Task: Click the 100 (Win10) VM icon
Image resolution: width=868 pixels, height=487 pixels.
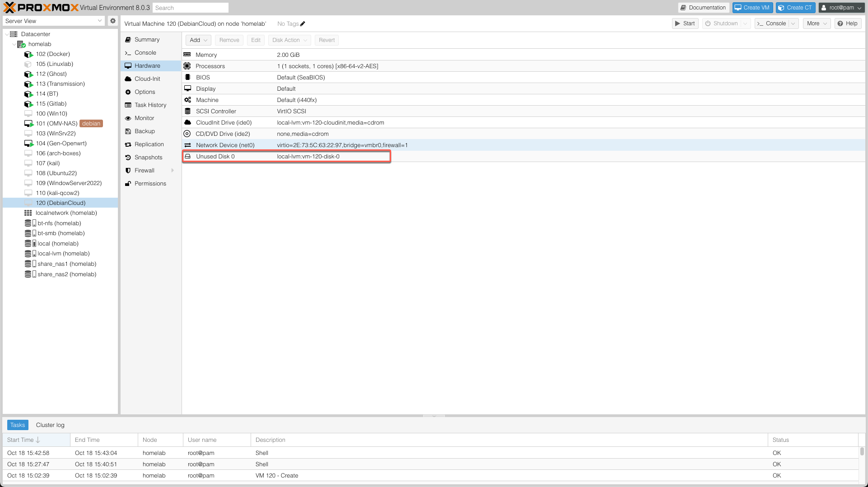Action: point(28,114)
